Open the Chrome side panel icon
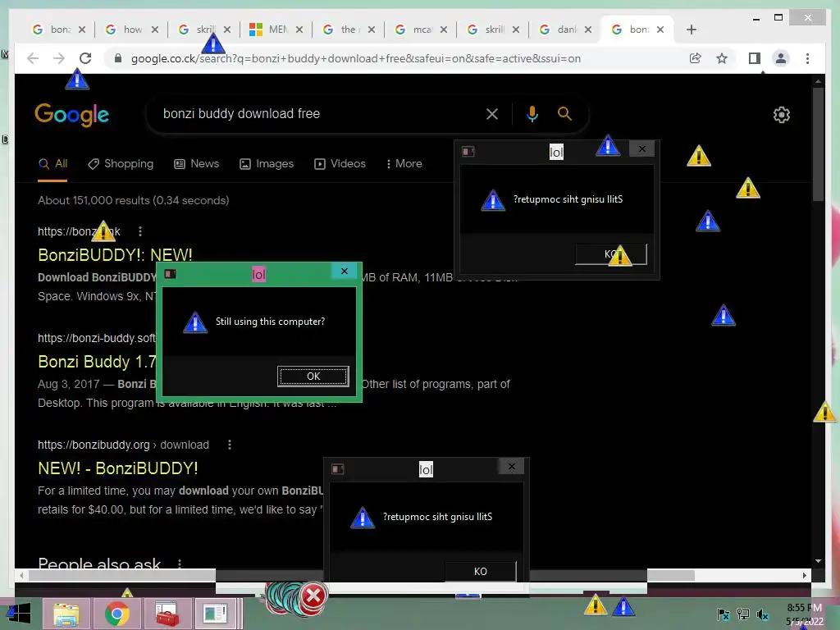Screen dimensions: 840x630 (755, 58)
